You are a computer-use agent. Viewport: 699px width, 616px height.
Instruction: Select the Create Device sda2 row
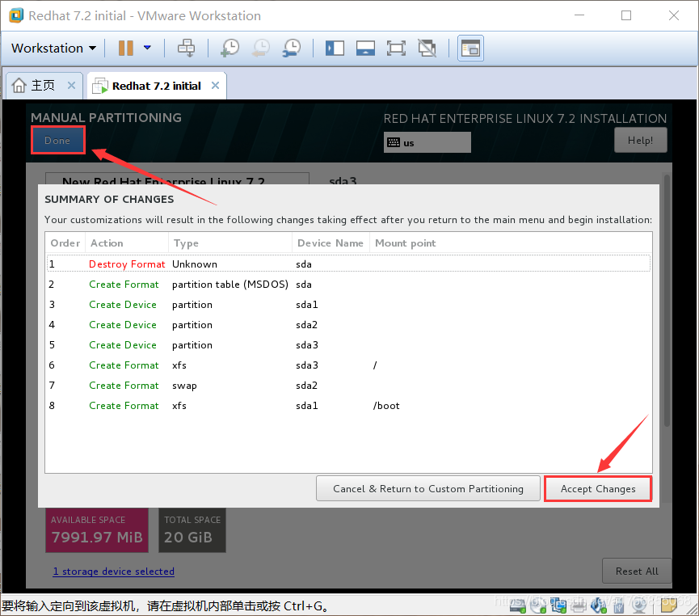pyautogui.click(x=348, y=324)
